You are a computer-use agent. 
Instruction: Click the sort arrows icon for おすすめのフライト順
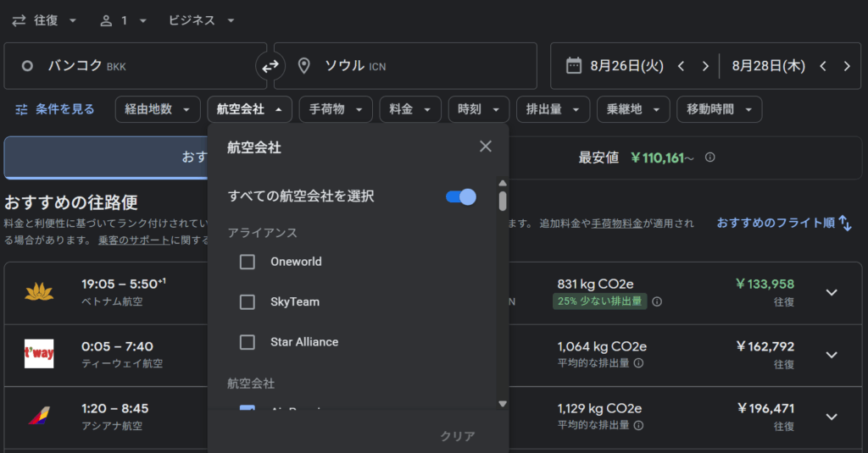845,223
